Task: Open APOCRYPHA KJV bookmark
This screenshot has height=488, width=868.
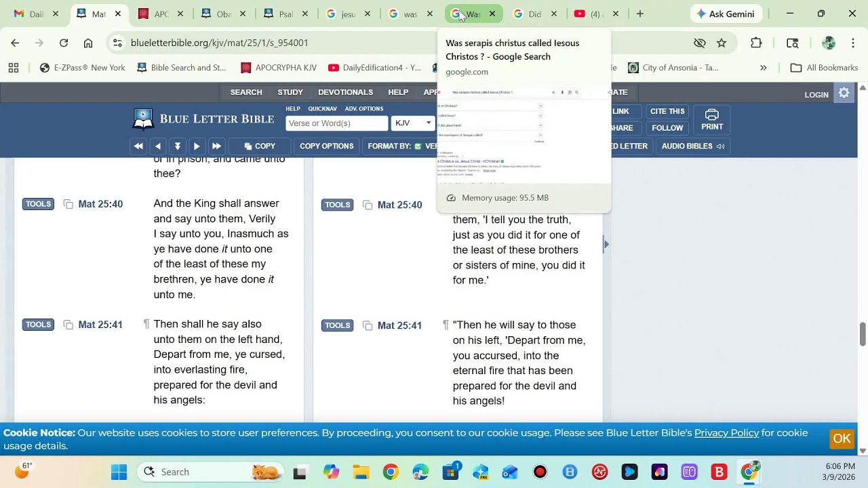Action: [279, 68]
